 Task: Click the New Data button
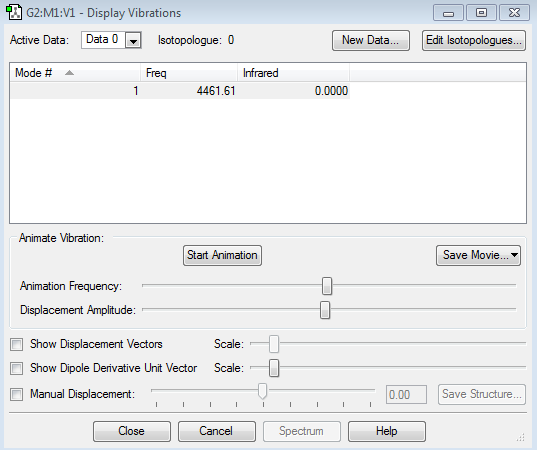[371, 40]
